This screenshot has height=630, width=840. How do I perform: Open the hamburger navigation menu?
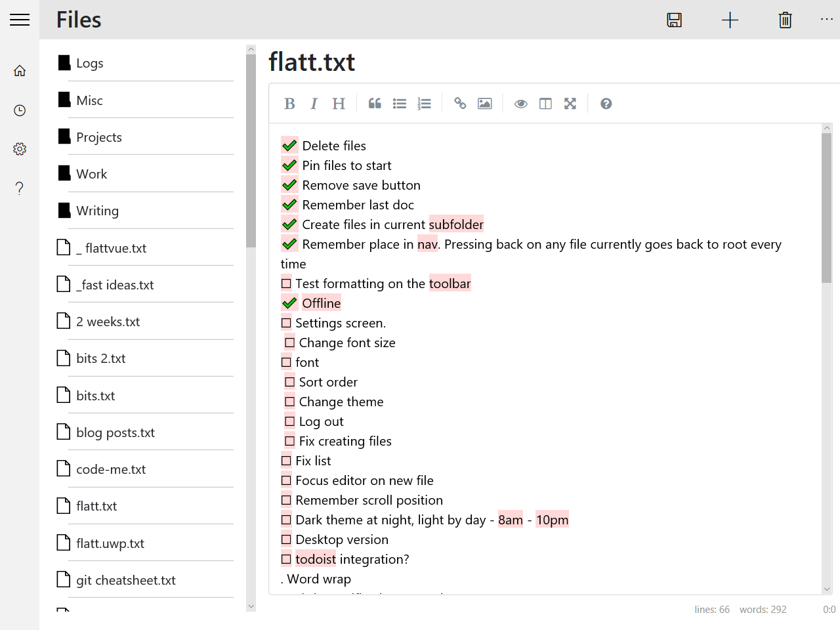(20, 20)
